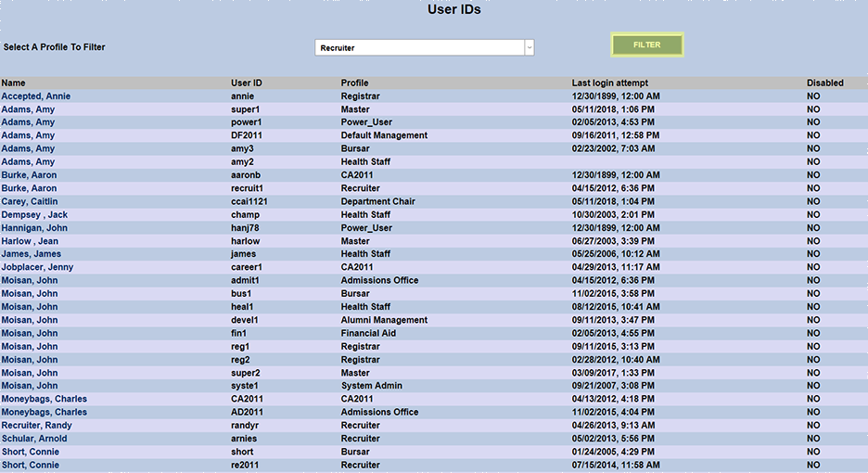Click login date '07/15/2014, 11:58 AM'
Image resolution: width=868 pixels, height=473 pixels.
616,466
